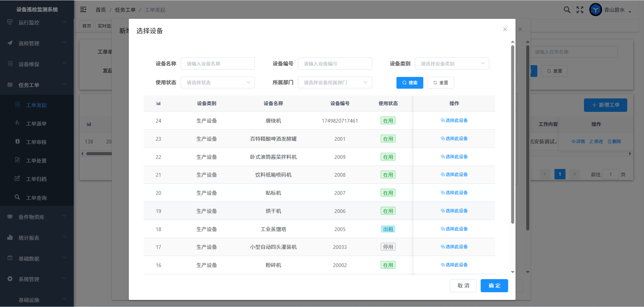Screen dimensions: 644x307
Task: Click the dialog's vertical scrollbar
Action: [513, 134]
